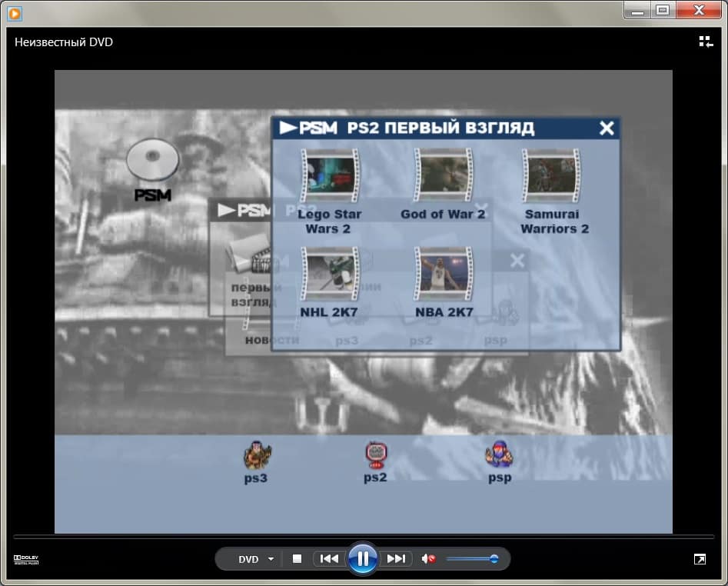Close the media player window
Screen dimensions: 728x586
pos(699,10)
